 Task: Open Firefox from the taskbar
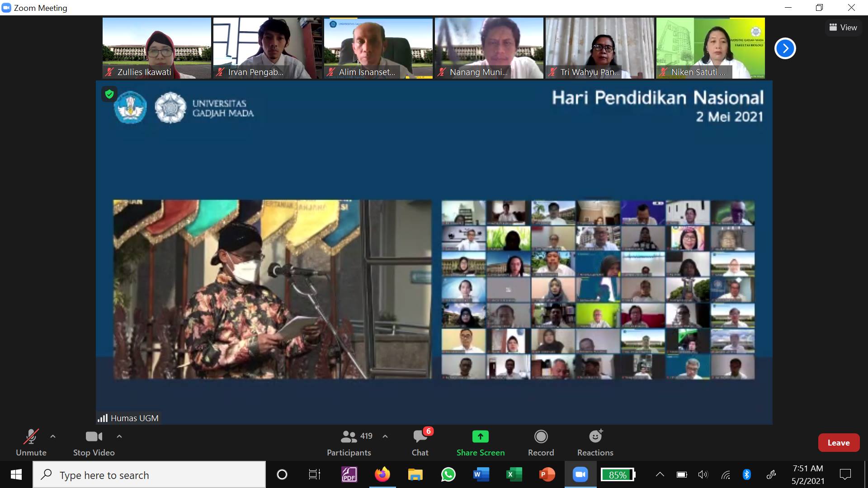382,474
